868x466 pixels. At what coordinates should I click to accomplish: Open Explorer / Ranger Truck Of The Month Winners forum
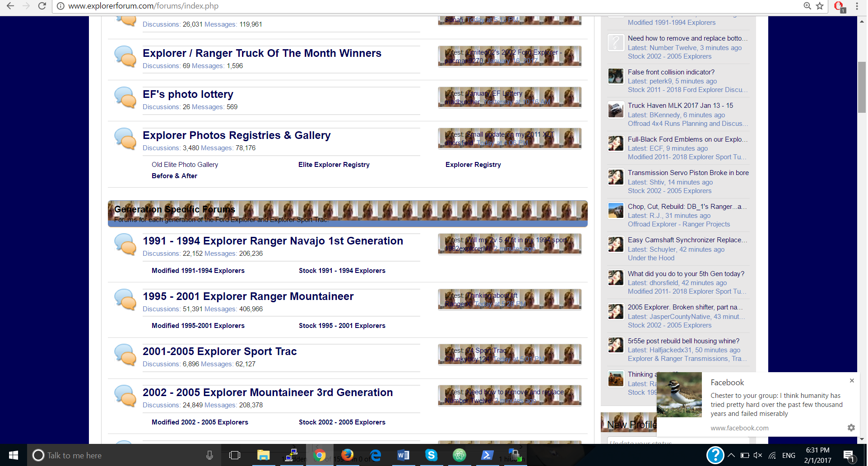pos(262,53)
